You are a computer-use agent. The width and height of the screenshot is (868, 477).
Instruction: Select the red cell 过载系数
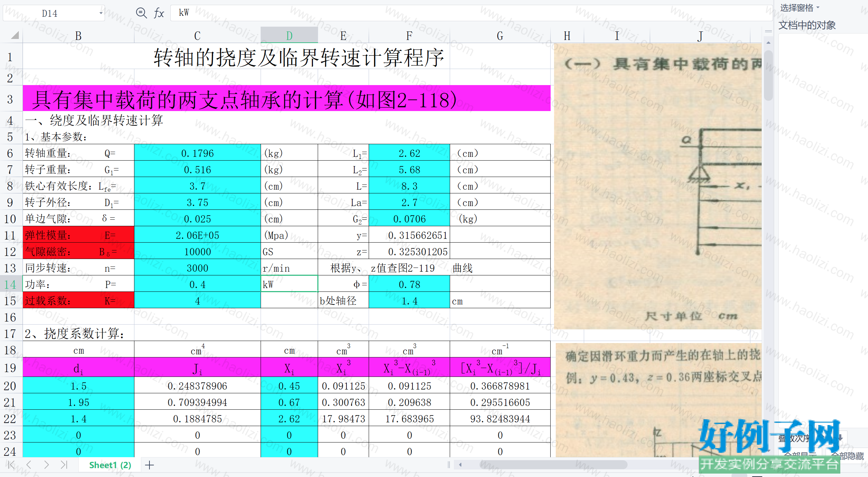[x=78, y=300]
